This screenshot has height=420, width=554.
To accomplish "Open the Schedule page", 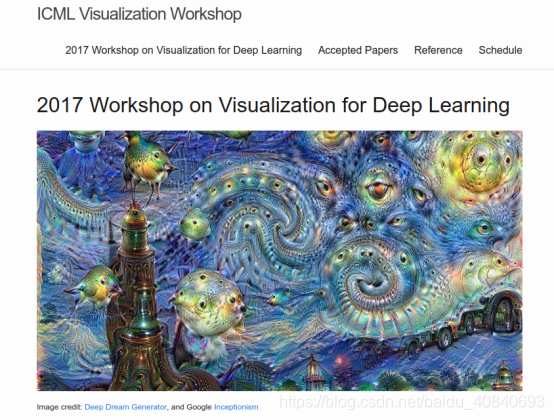I will coord(500,50).
